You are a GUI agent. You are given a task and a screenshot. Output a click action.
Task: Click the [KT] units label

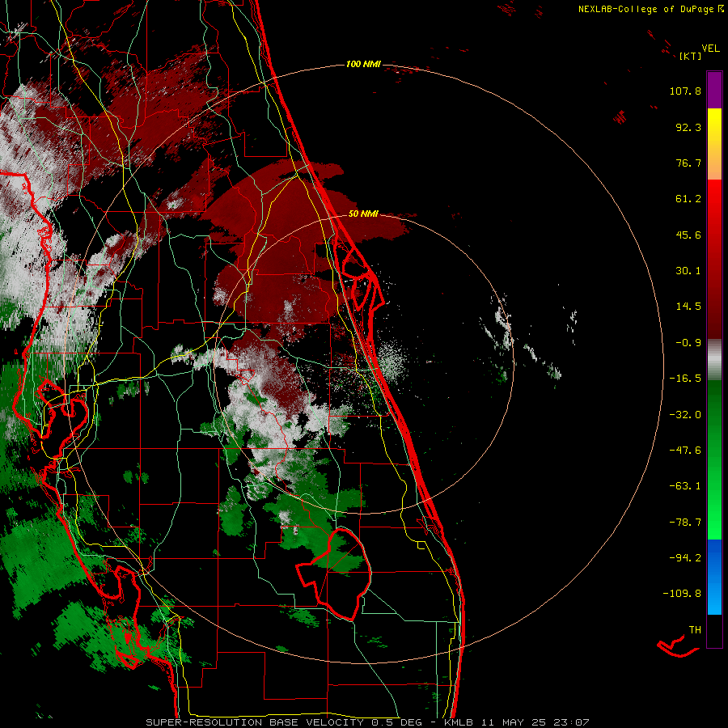click(x=690, y=56)
